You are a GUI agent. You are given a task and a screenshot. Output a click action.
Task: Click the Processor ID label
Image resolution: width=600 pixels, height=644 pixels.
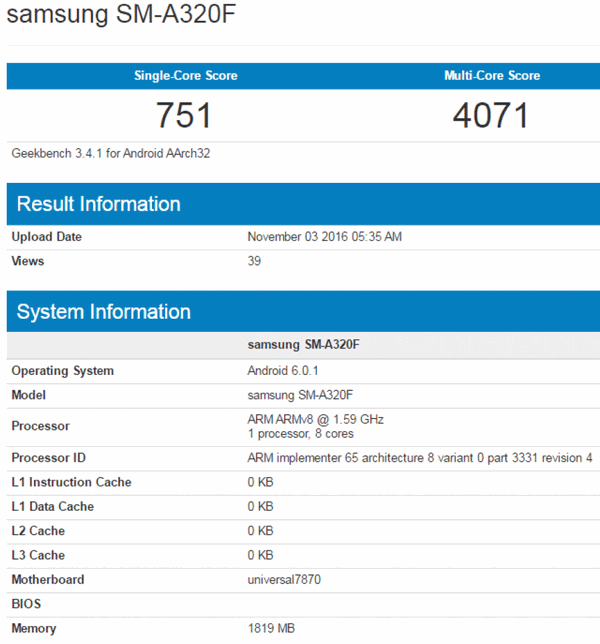(x=48, y=458)
